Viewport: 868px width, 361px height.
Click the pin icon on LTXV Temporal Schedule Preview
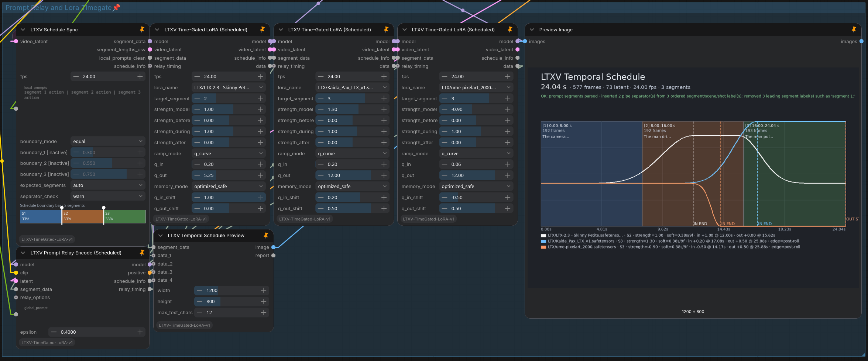pos(265,235)
